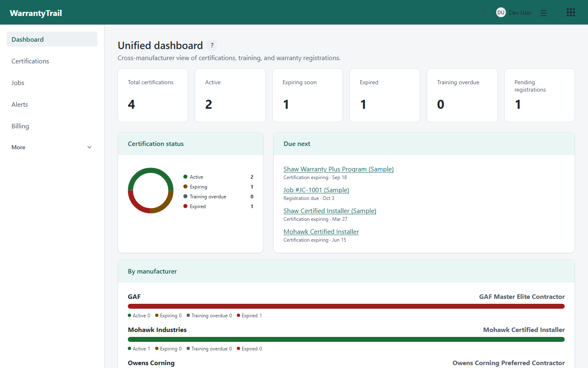Click GAF Master Elite Contractor label
This screenshot has height=368, width=588.
point(522,297)
